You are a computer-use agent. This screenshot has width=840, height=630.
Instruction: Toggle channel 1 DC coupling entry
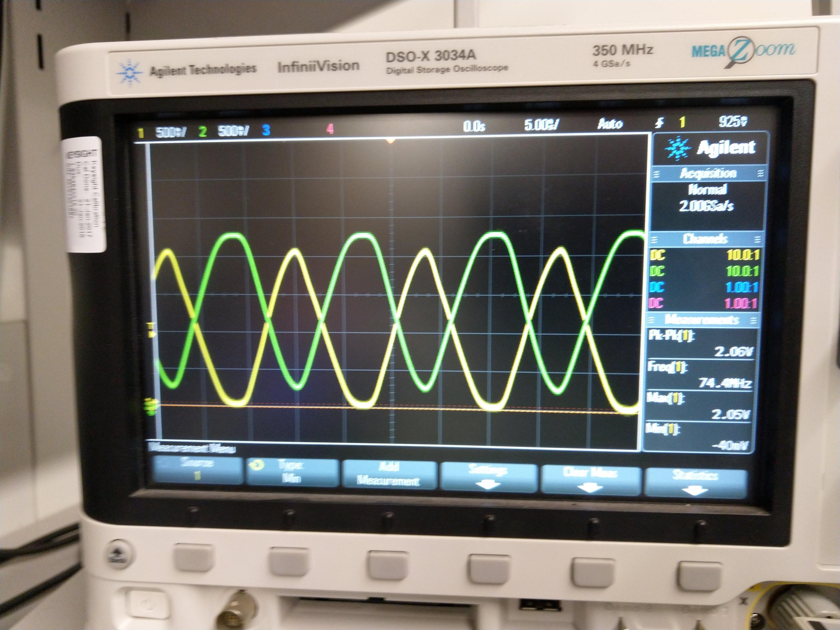(657, 255)
